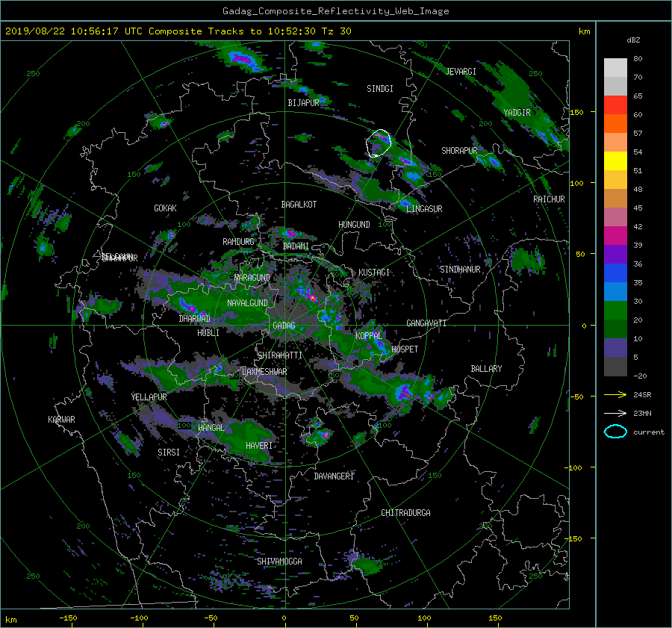Click the BAGALKOT city label

(x=299, y=205)
